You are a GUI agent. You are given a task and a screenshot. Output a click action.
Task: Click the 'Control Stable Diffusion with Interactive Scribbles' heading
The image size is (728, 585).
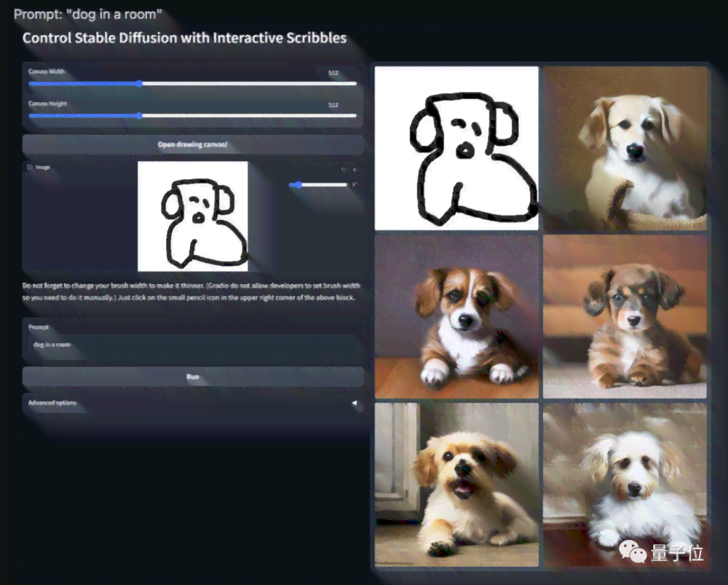tap(184, 38)
